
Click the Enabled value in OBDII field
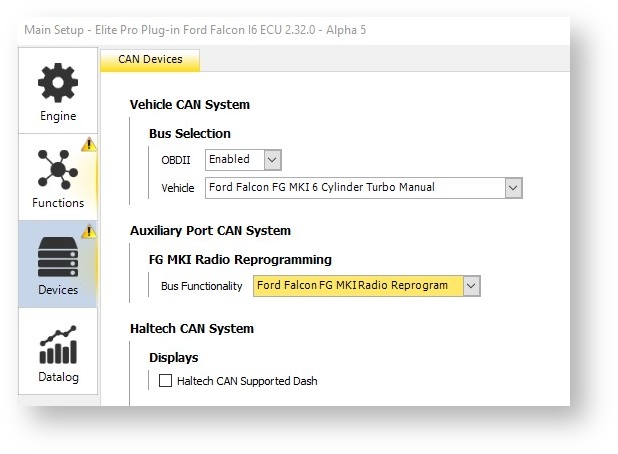[229, 159]
